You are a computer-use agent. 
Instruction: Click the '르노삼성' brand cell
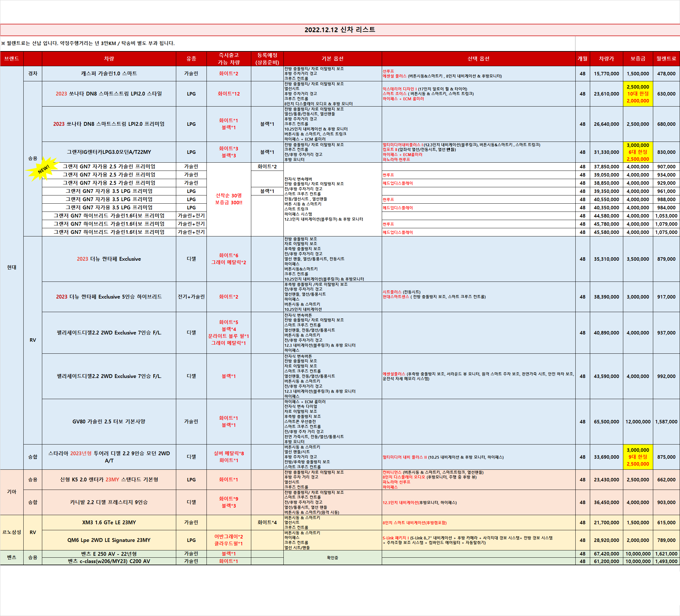click(12, 532)
